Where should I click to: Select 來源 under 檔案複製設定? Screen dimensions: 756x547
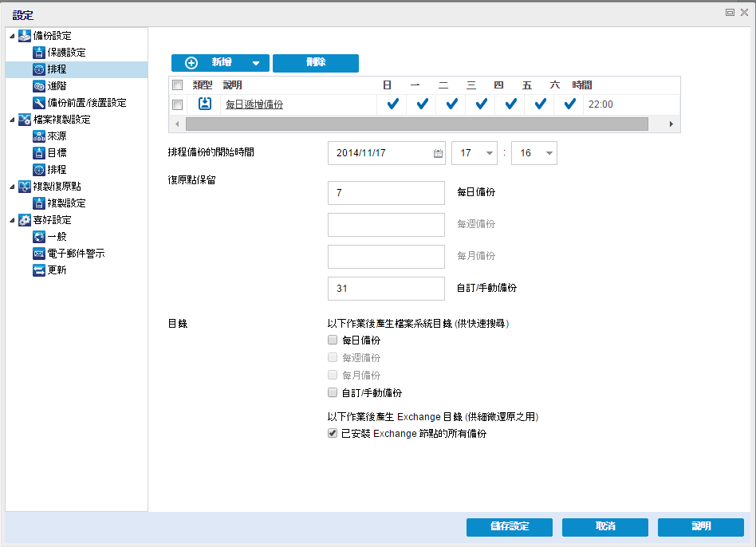pos(57,136)
